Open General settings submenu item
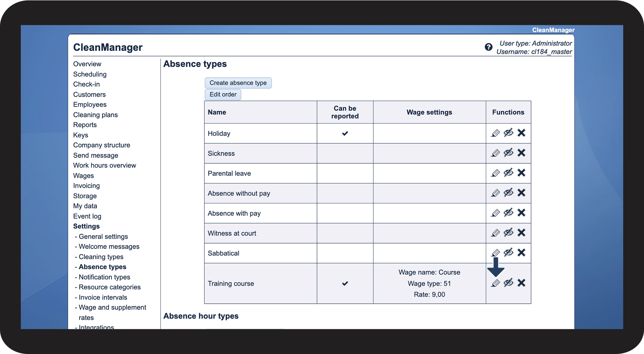The width and height of the screenshot is (644, 354). [x=103, y=237]
